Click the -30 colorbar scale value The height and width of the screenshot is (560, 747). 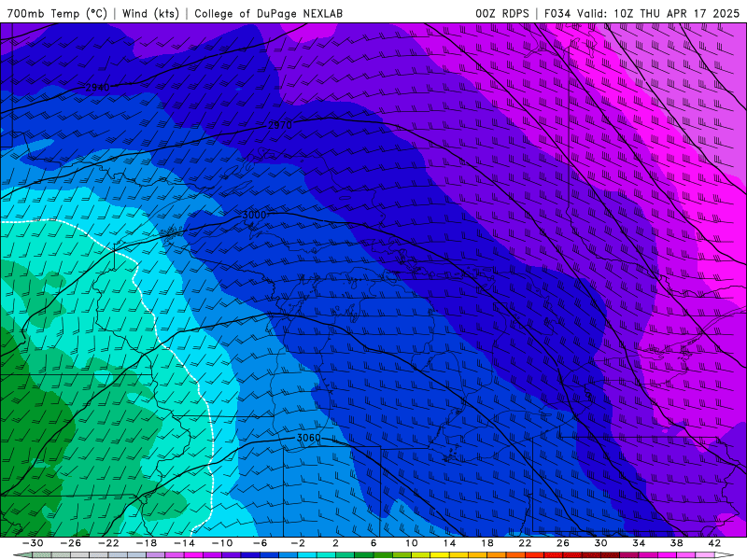click(33, 543)
